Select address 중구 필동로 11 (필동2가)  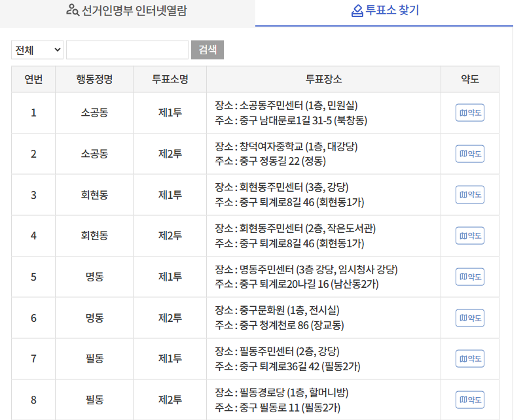click(290, 408)
